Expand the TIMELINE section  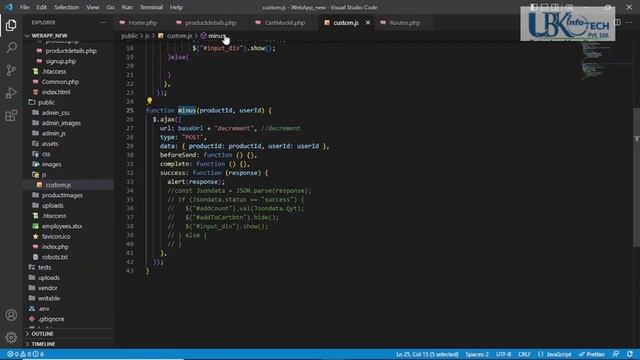[43, 344]
